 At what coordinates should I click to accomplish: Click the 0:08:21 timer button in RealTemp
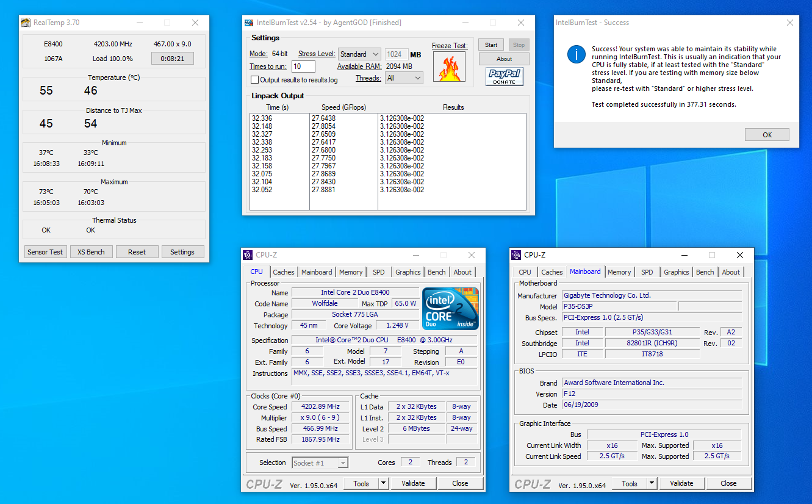[173, 59]
